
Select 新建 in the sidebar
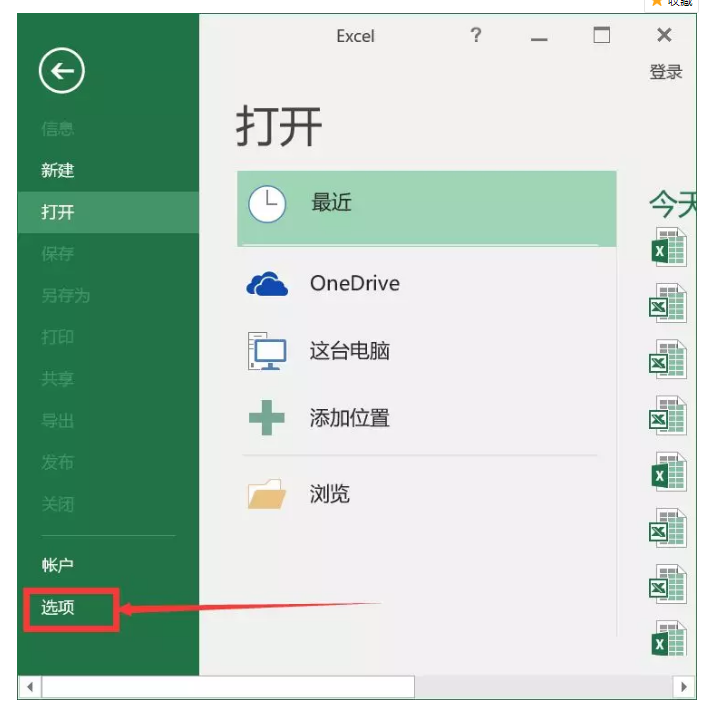[58, 170]
